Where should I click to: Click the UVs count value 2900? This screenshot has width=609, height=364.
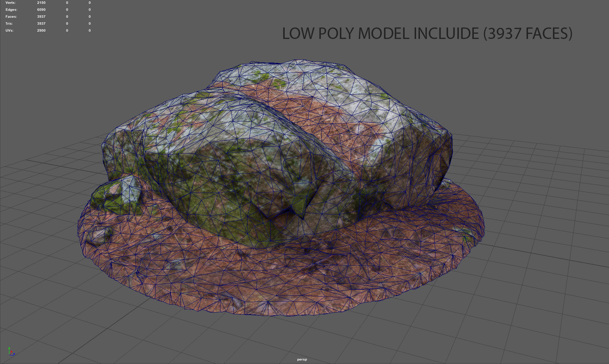point(41,31)
